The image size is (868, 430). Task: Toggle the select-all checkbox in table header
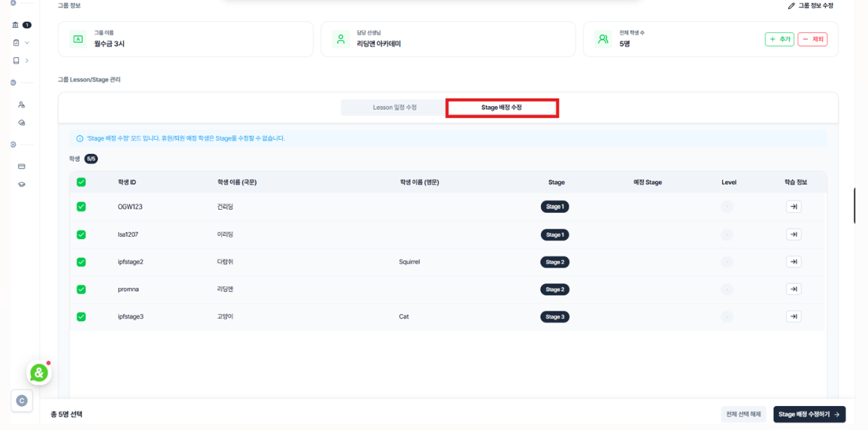[80, 182]
